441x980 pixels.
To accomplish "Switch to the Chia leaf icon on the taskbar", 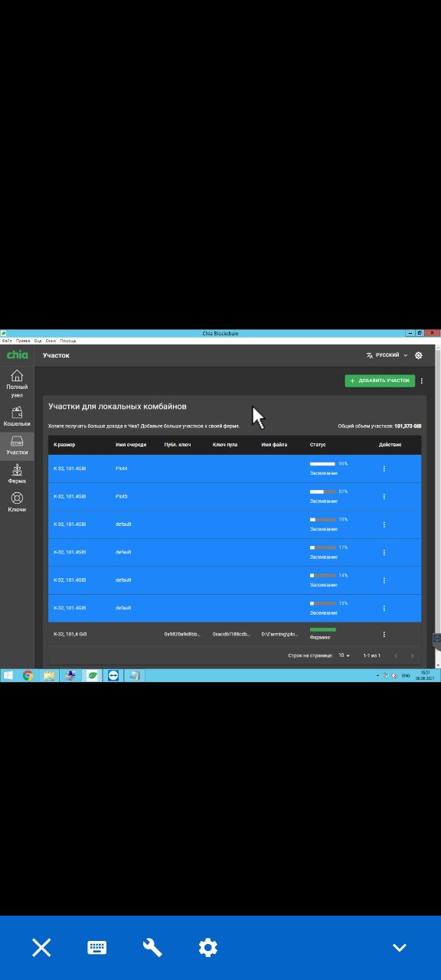I will point(92,675).
